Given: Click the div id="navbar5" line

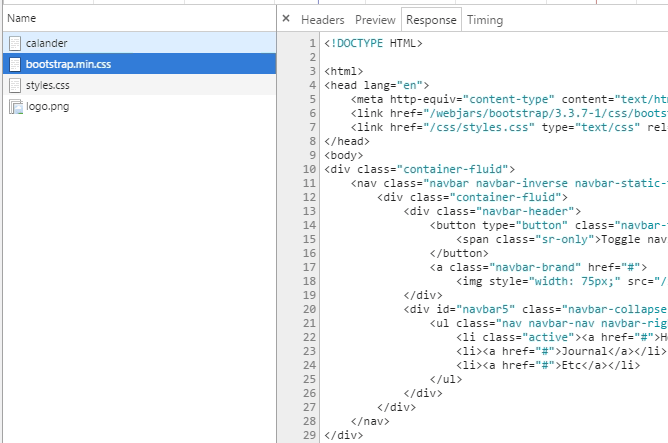Looking at the screenshot, I should pos(536,309).
